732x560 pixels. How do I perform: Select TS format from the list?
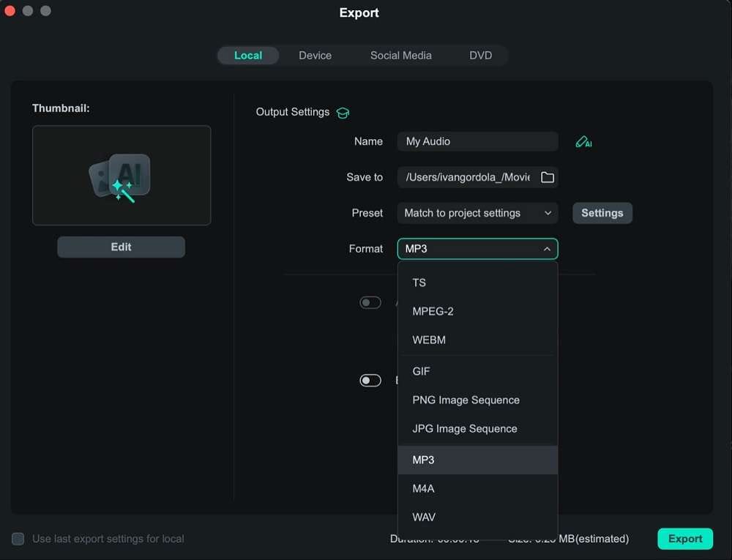click(x=477, y=283)
